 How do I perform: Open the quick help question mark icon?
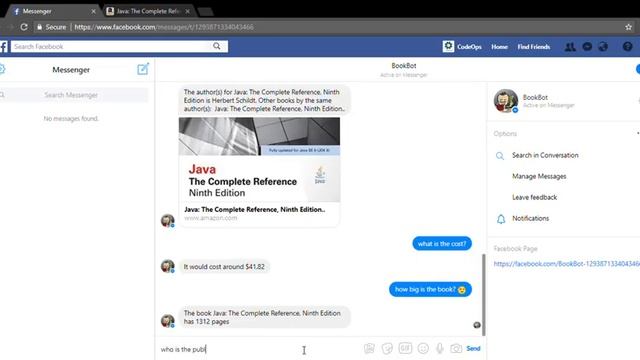pos(627,47)
